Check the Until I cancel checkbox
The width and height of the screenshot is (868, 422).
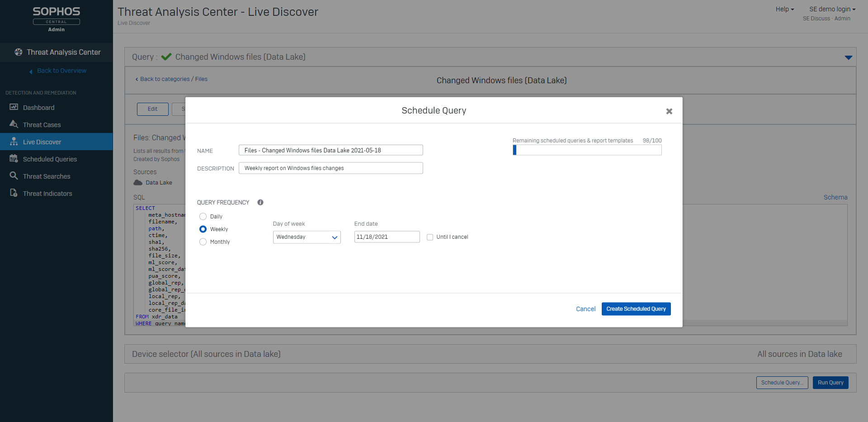(x=430, y=237)
